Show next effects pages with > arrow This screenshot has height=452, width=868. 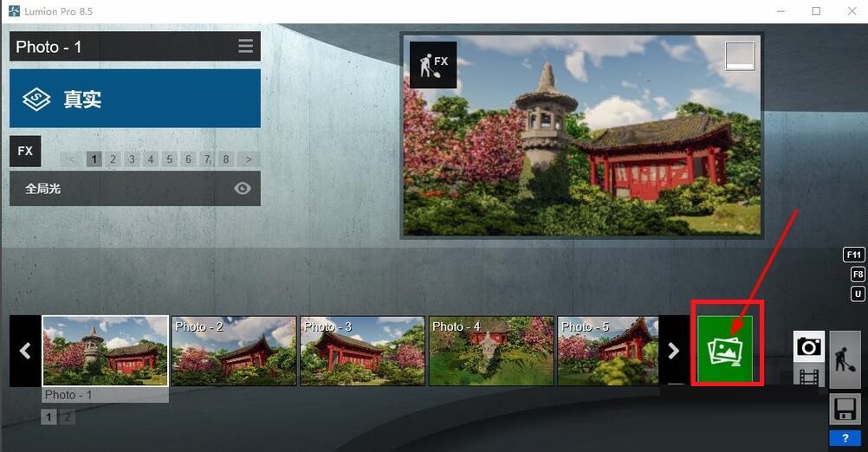pos(249,159)
